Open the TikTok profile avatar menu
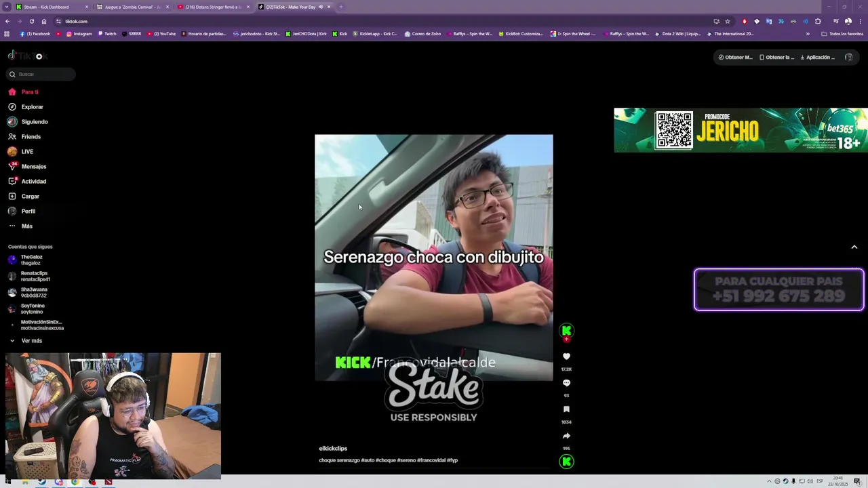Screen dimensions: 868x488 click(848, 57)
